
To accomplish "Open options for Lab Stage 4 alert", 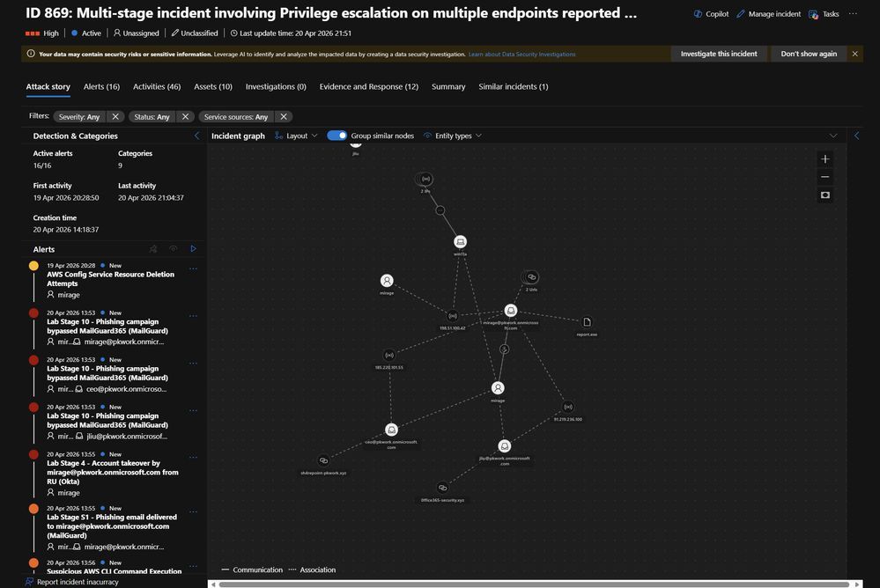I will (x=193, y=457).
